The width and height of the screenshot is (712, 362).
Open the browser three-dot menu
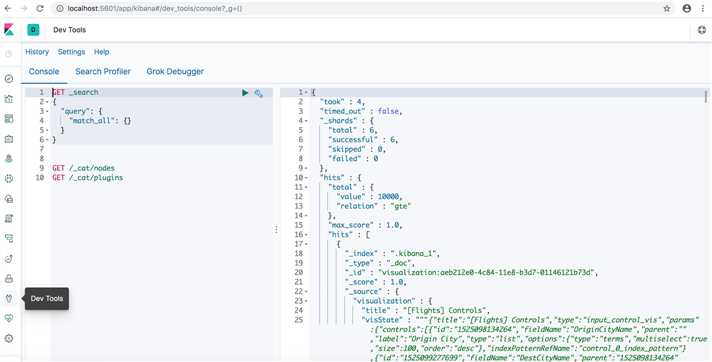point(702,8)
